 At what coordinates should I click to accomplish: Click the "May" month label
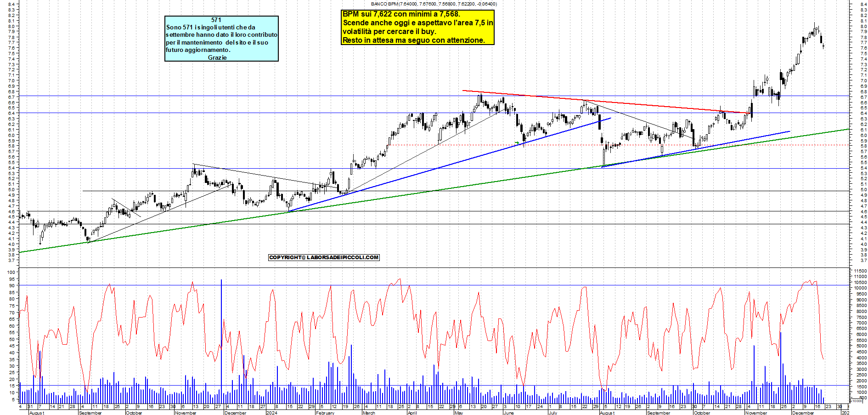458,413
